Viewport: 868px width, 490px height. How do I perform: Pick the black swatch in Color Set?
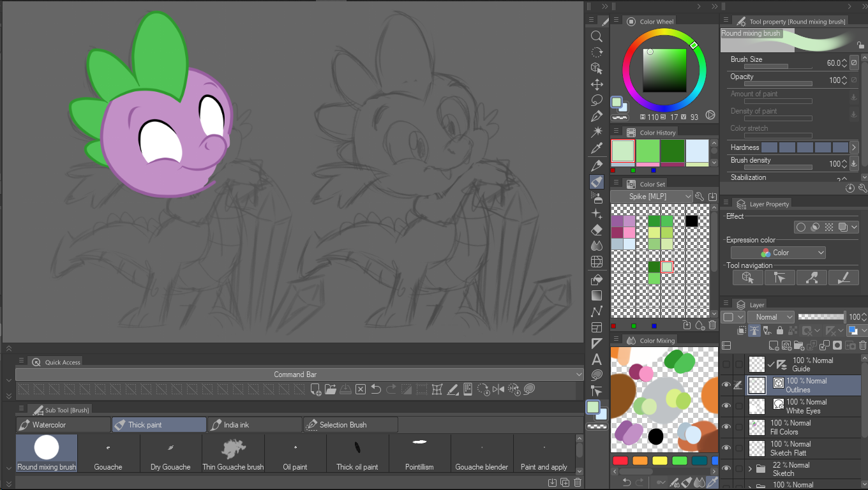click(x=691, y=221)
